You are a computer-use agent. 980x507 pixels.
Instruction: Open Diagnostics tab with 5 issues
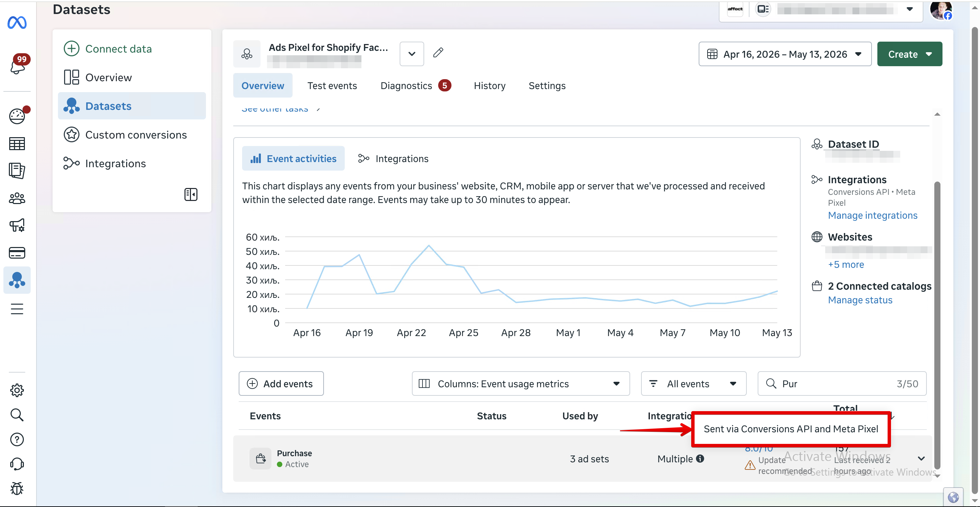click(x=415, y=86)
